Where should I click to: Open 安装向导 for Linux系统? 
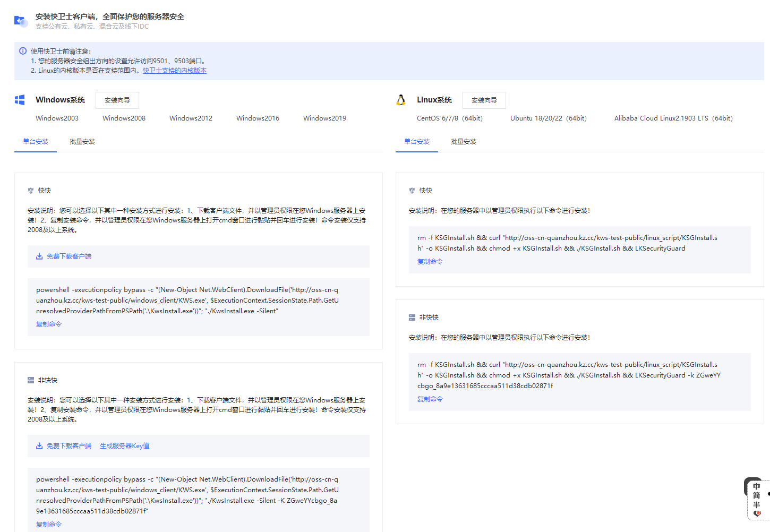(484, 100)
